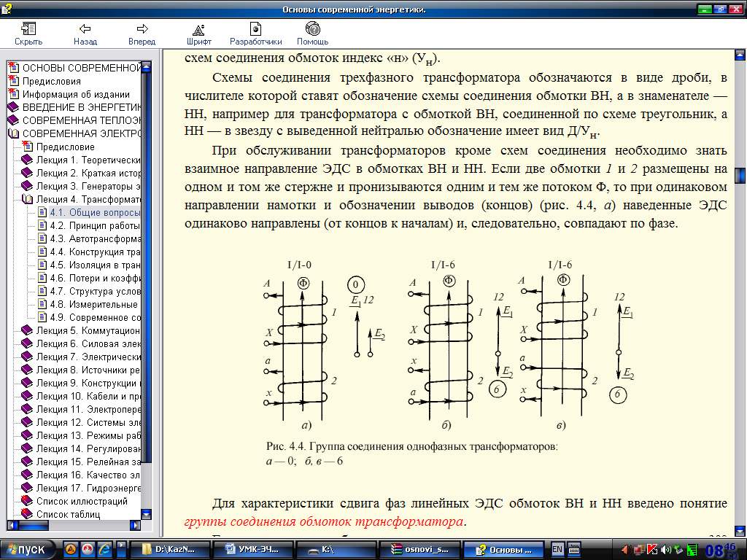Click the Скрыть (Hide) toolbar icon
The height and width of the screenshot is (560, 747).
tap(28, 34)
